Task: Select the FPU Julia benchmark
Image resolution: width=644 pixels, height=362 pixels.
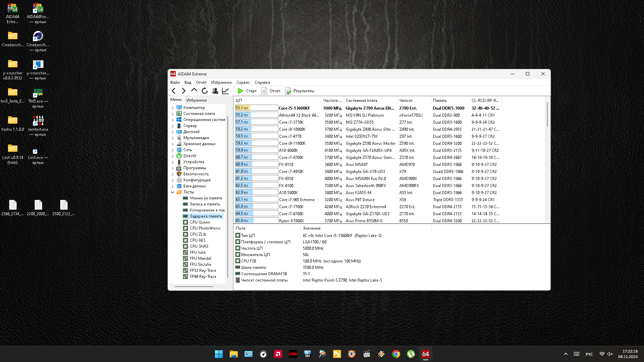Action: pos(198,252)
